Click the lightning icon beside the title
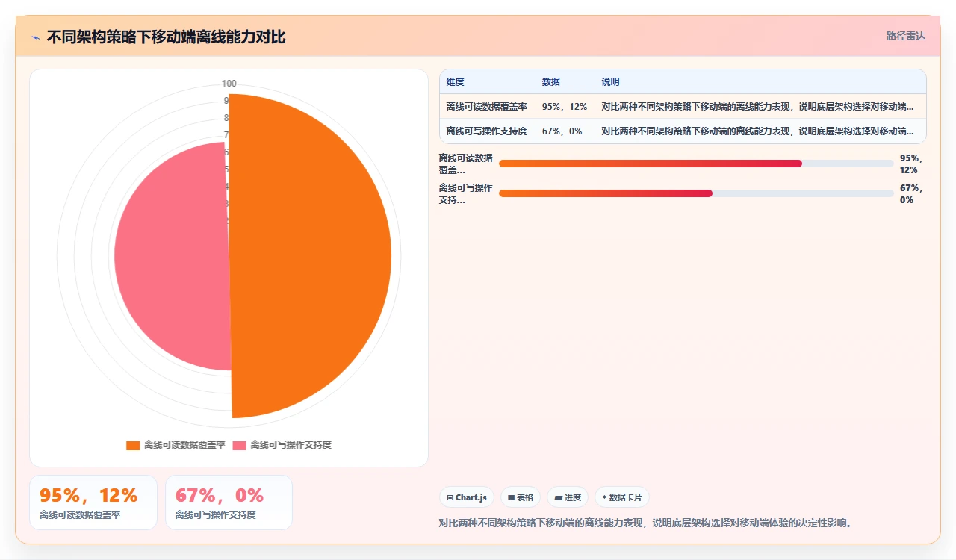The width and height of the screenshot is (956, 560). click(35, 37)
